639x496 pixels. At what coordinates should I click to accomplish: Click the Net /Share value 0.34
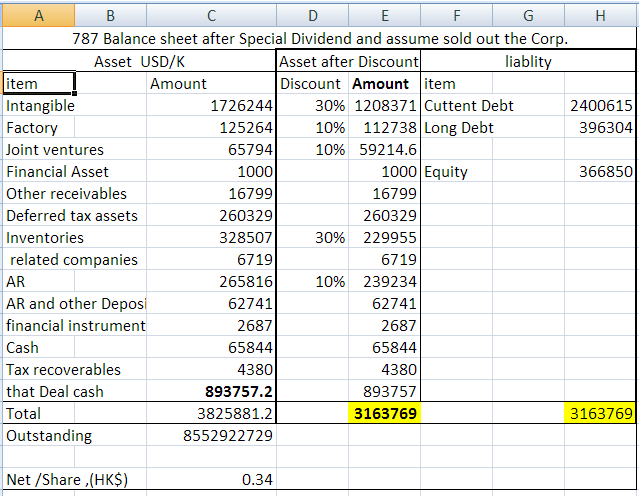[x=211, y=479]
